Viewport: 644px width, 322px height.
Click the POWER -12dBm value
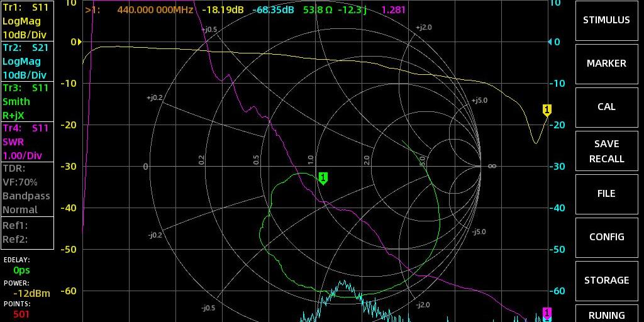pyautogui.click(x=31, y=293)
